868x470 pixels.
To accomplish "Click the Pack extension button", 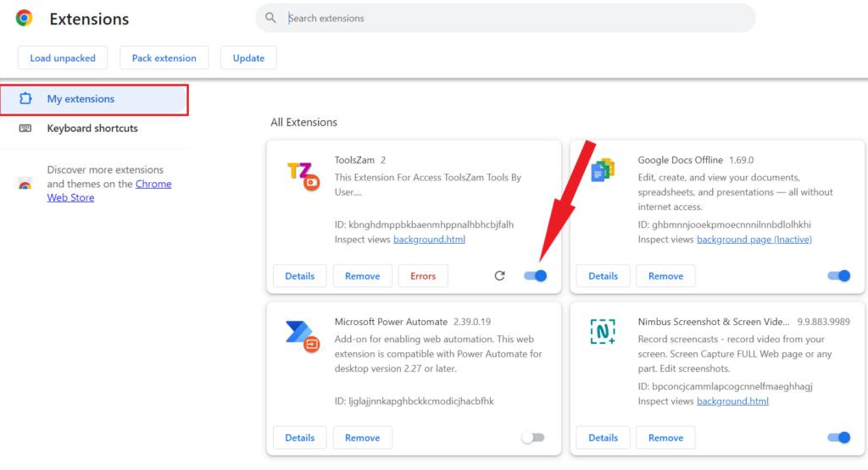I will [164, 58].
